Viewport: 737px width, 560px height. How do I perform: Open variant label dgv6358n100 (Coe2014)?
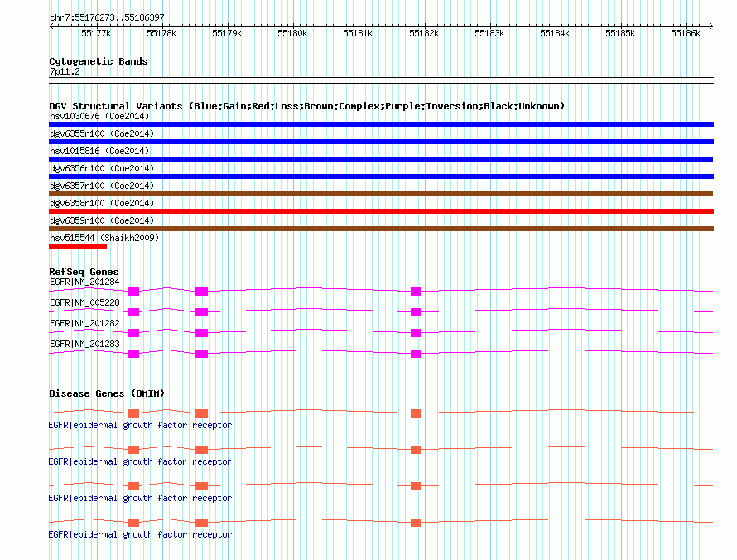point(102,203)
